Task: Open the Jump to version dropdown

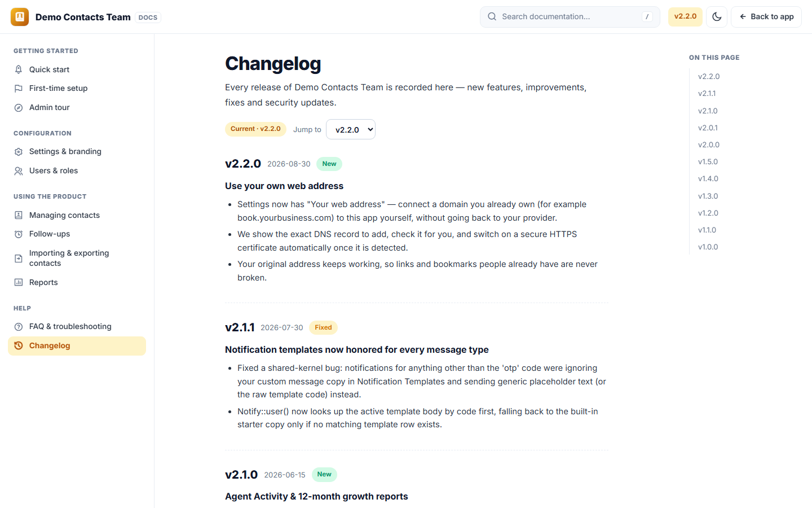Action: 351,129
